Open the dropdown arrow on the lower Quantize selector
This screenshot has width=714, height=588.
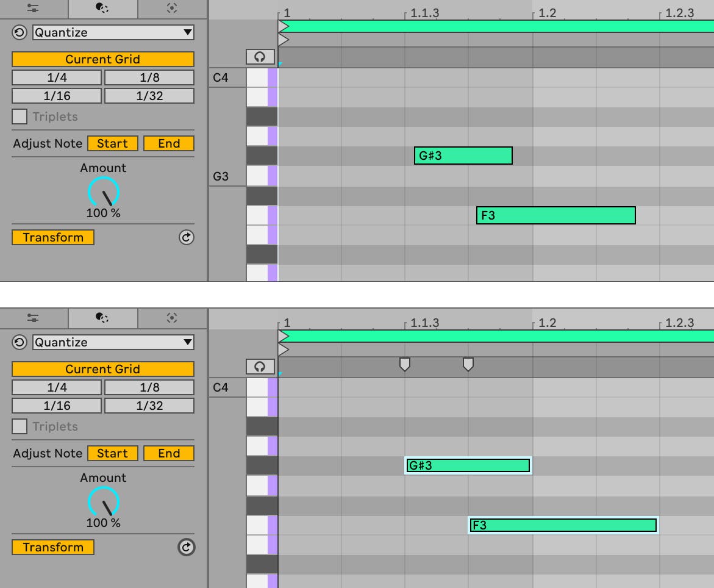click(188, 342)
